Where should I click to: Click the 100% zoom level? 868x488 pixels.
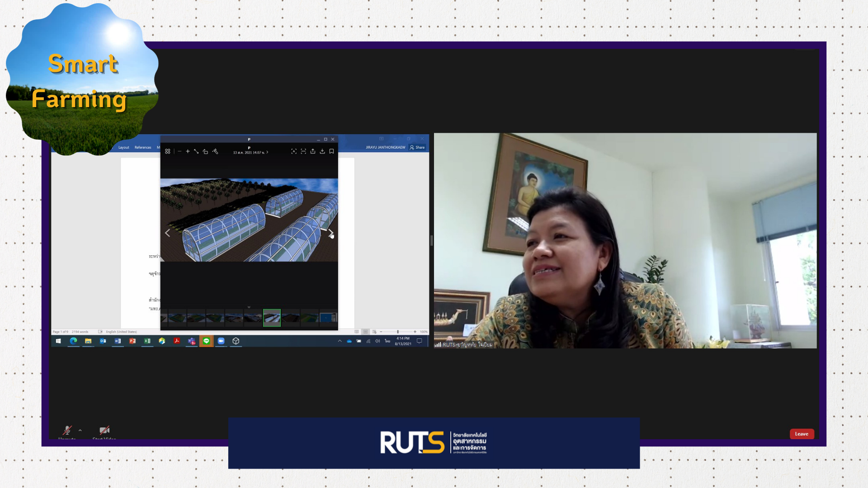pos(424,332)
